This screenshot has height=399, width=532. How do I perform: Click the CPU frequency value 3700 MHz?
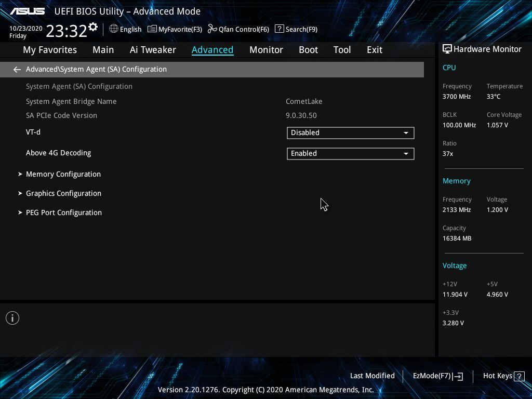click(457, 97)
